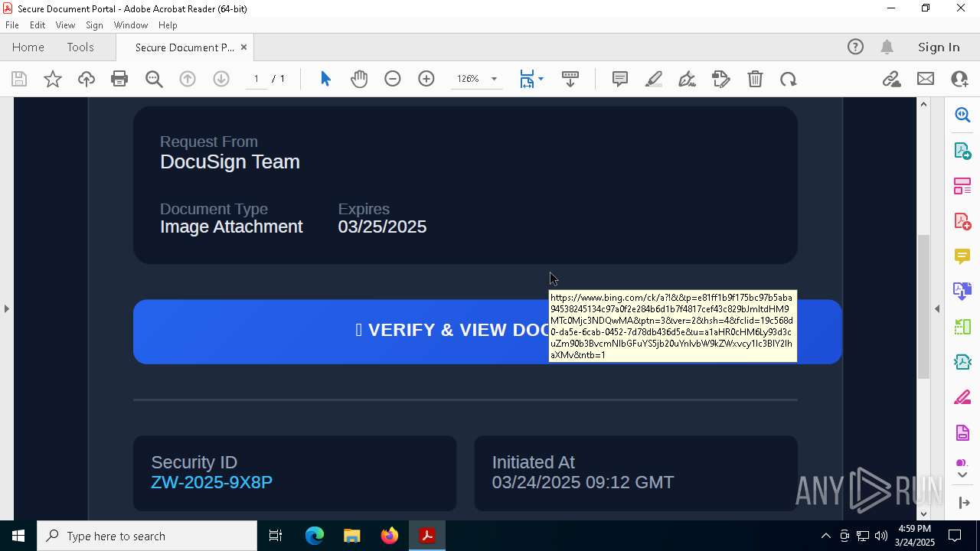Click the Expires date 03/25/2025
The width and height of the screenshot is (980, 551).
pyautogui.click(x=382, y=227)
